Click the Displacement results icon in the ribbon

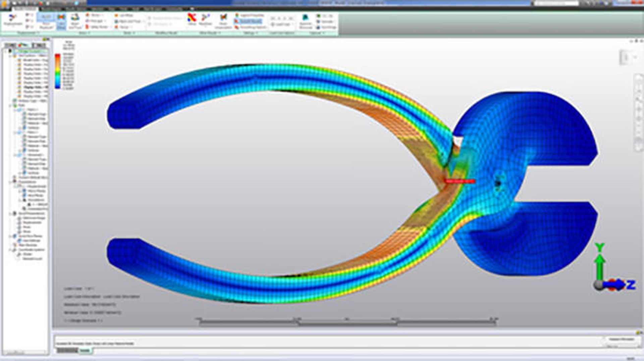(x=13, y=20)
